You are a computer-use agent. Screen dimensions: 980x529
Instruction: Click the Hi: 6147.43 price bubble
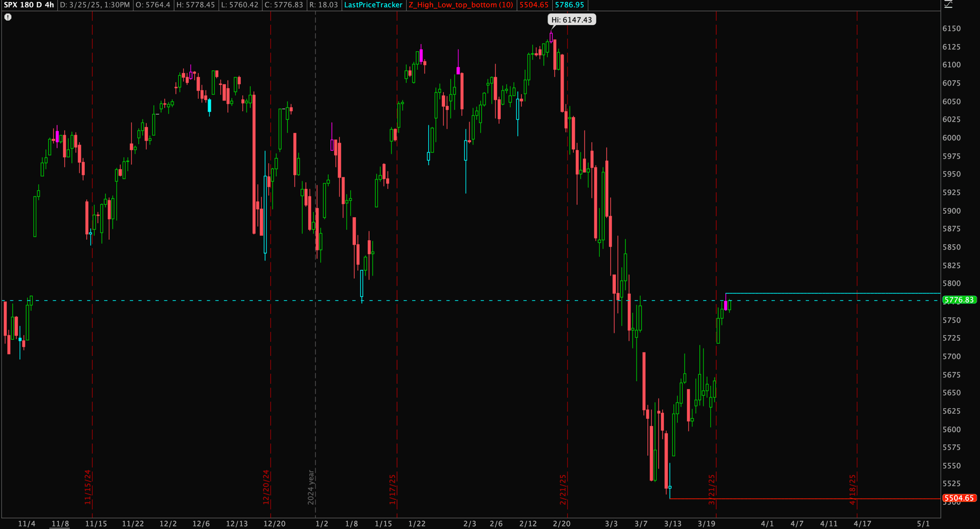(571, 20)
